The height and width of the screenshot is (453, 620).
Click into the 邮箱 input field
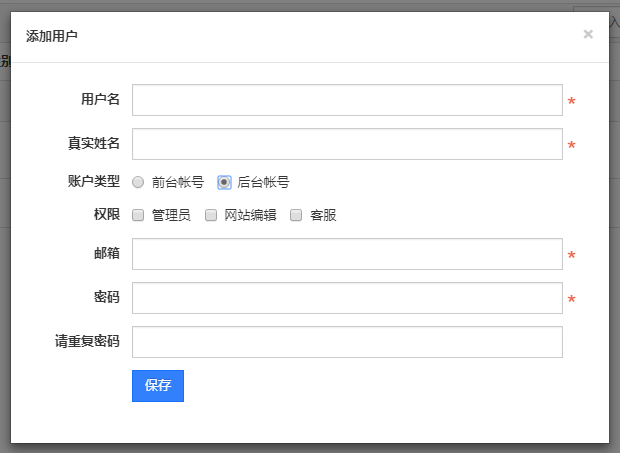(x=347, y=254)
